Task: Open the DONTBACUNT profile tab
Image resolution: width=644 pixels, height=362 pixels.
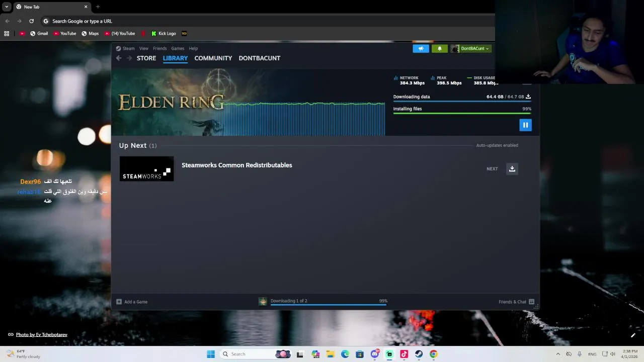Action: click(x=260, y=58)
